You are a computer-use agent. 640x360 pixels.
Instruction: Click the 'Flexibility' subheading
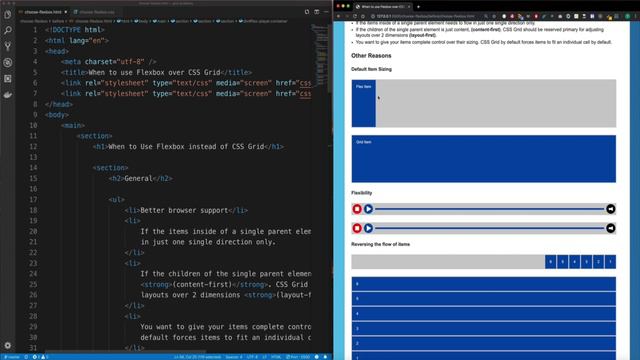[x=362, y=193]
